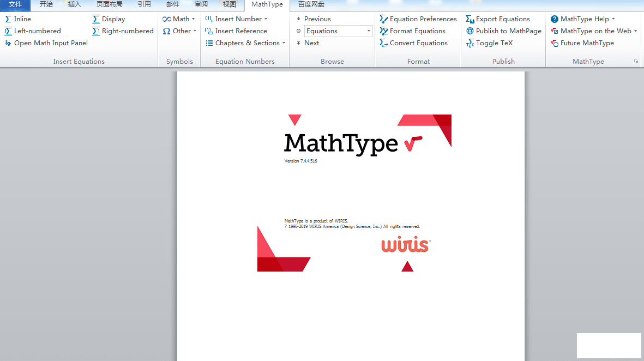Click the Math symbols infinity icon

[166, 19]
